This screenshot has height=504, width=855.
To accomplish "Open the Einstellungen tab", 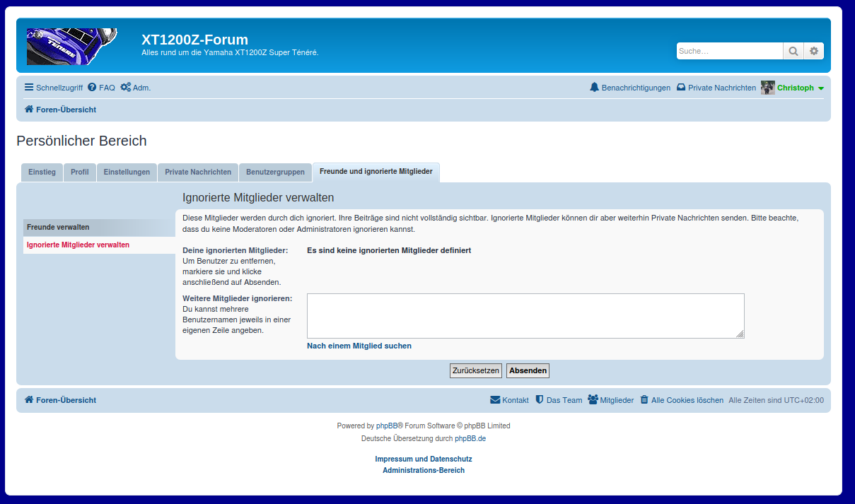I will pyautogui.click(x=127, y=172).
